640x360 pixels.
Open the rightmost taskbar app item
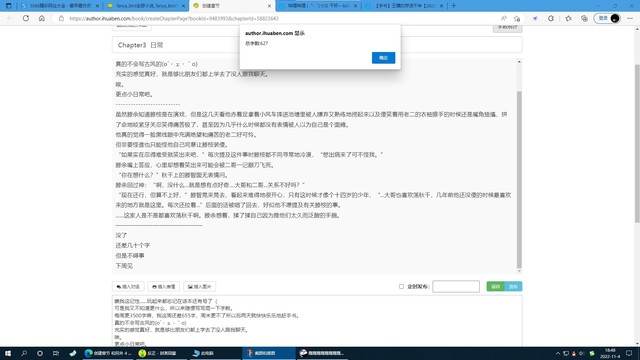click(322, 353)
